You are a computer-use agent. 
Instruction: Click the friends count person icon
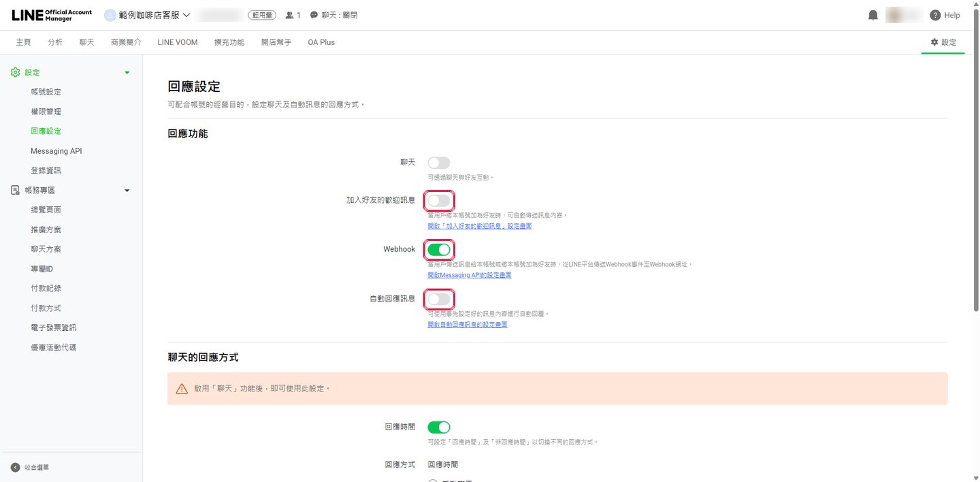click(x=290, y=15)
